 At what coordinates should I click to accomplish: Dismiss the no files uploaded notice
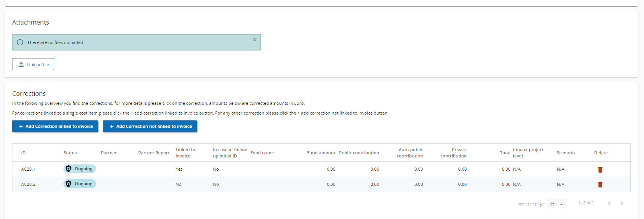click(255, 40)
